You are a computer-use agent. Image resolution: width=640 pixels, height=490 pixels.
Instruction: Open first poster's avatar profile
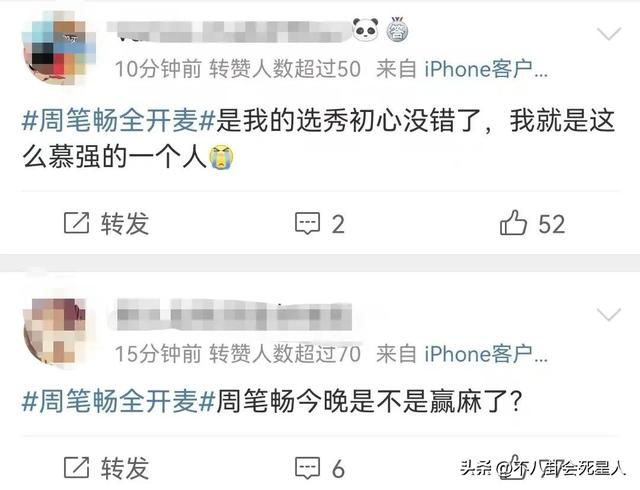(59, 48)
